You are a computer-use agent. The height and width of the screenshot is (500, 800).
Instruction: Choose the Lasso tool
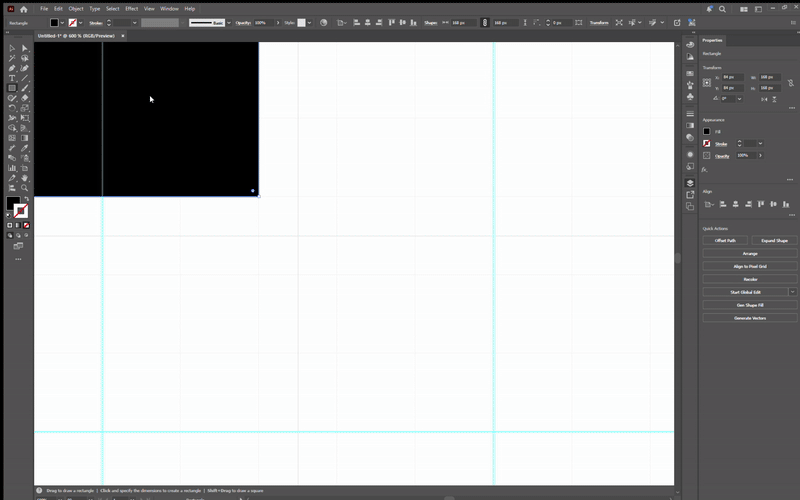pos(24,58)
